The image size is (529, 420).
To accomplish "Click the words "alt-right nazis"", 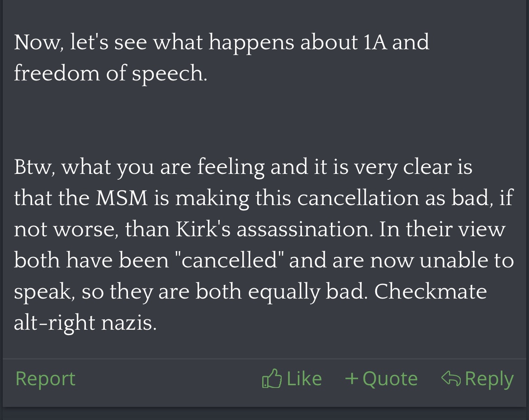I will click(85, 323).
